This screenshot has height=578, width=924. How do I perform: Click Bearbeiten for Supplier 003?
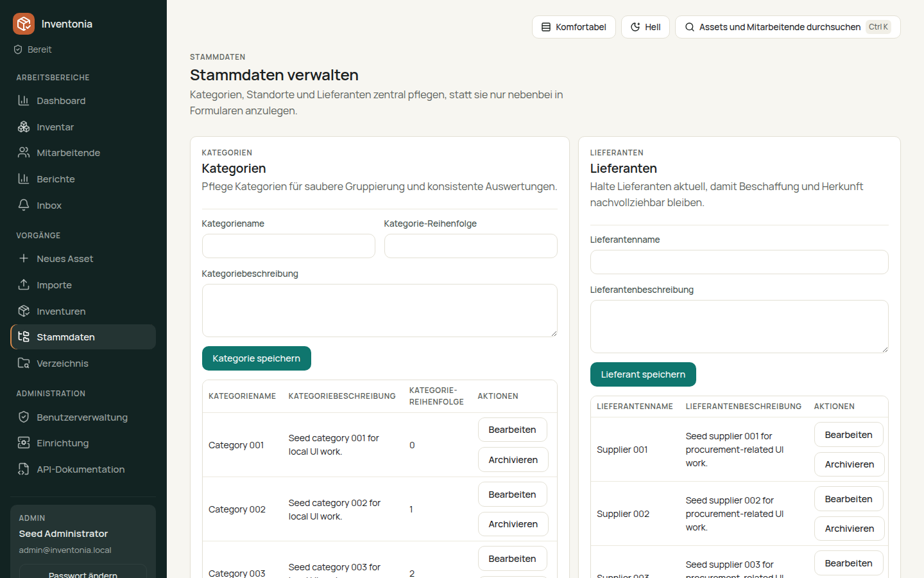coord(849,563)
